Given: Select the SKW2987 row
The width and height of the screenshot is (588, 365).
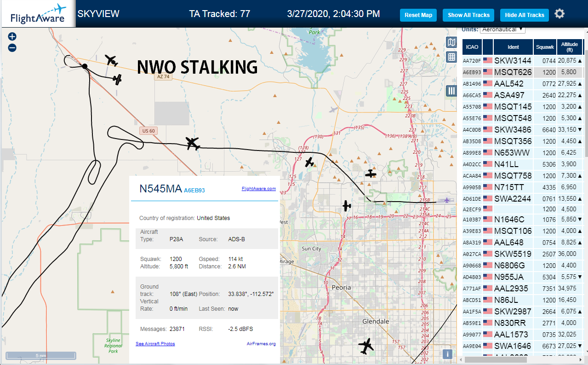Looking at the screenshot, I should tap(523, 312).
